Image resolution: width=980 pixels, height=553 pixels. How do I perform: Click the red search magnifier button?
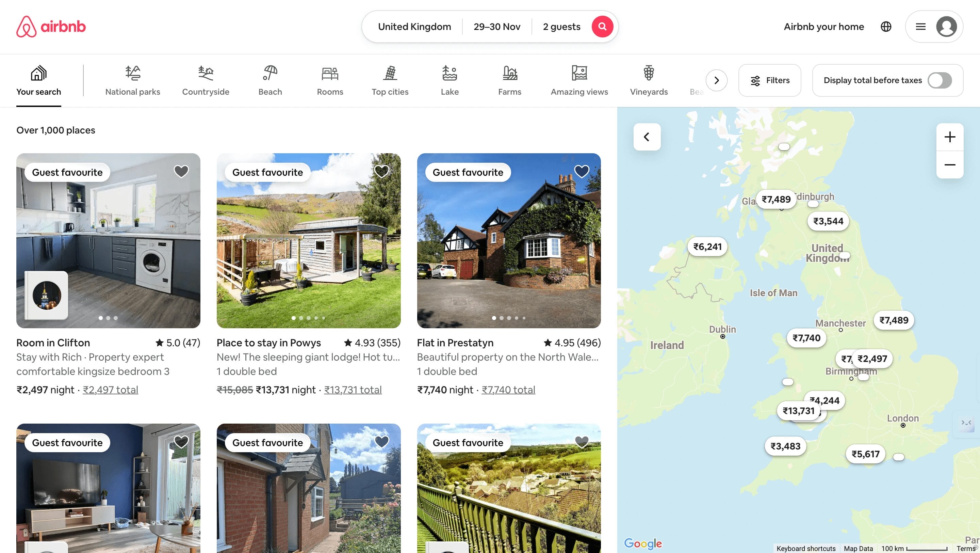(x=602, y=27)
